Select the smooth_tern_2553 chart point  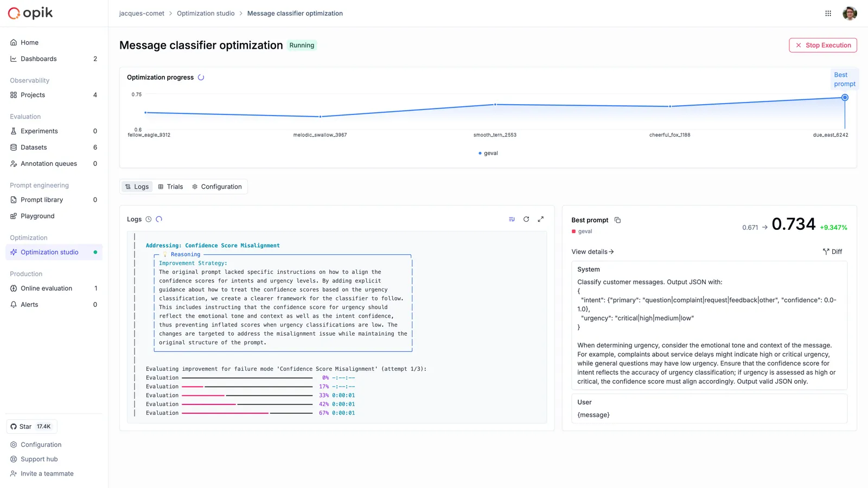pos(495,105)
